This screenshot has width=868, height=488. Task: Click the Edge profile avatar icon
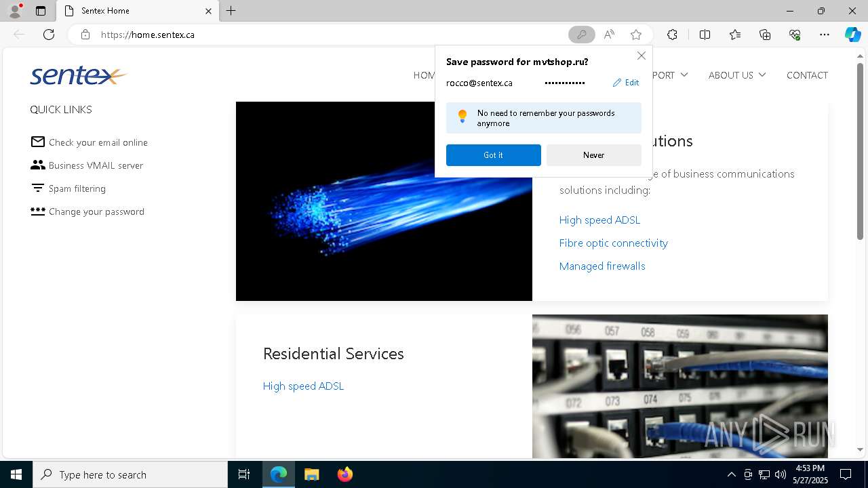15,10
